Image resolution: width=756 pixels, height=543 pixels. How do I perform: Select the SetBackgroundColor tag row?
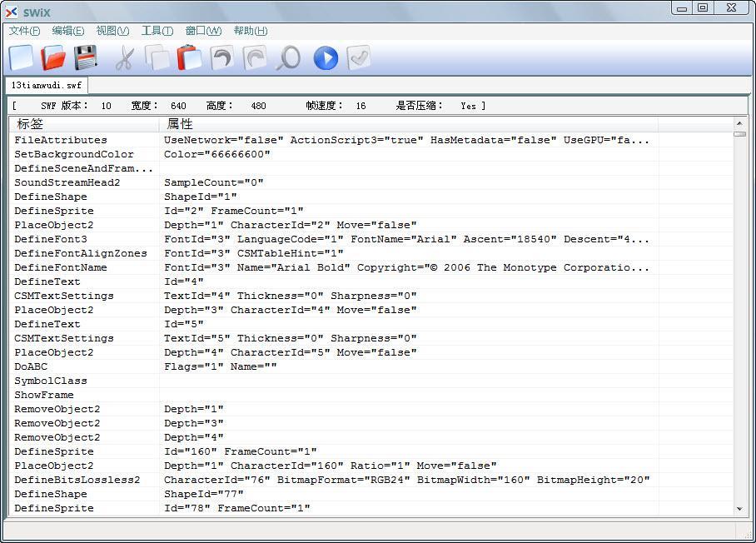[73, 154]
